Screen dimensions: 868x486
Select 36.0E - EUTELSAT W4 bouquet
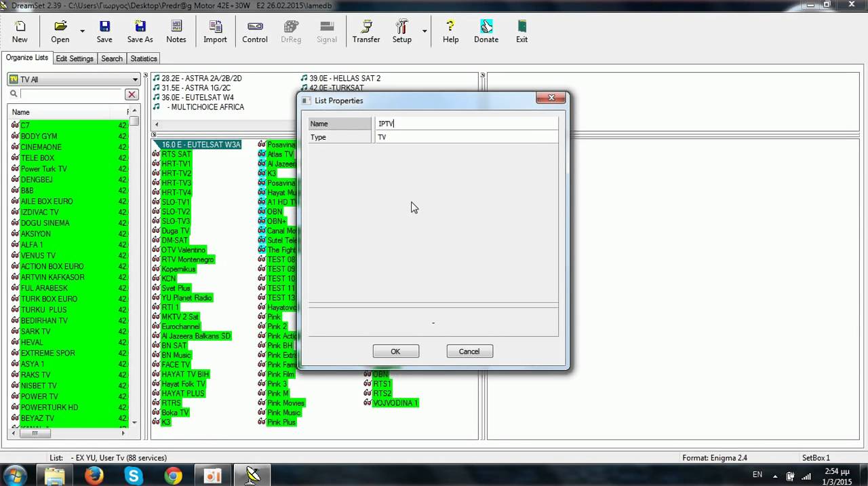coord(197,97)
